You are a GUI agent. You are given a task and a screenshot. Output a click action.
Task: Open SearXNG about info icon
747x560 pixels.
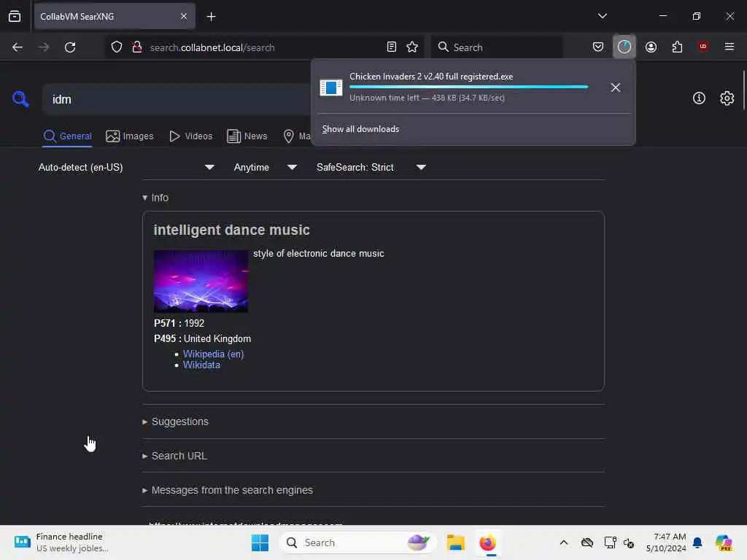click(699, 98)
